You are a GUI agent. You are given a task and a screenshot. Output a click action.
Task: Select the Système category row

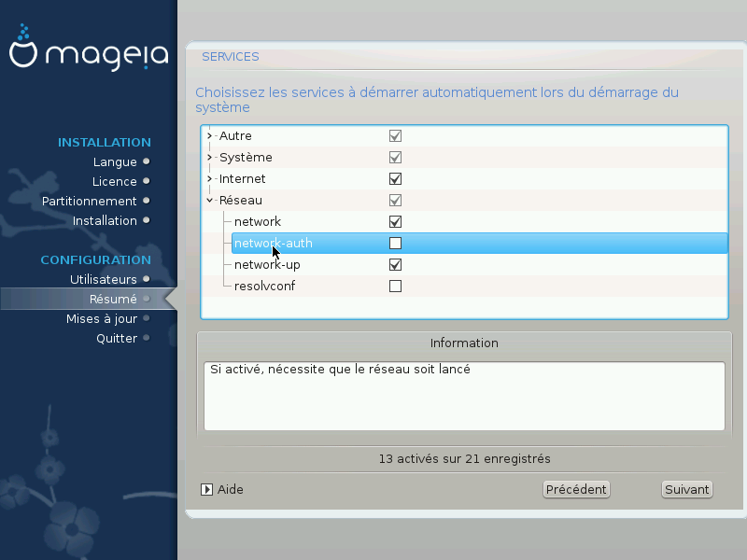coord(464,158)
